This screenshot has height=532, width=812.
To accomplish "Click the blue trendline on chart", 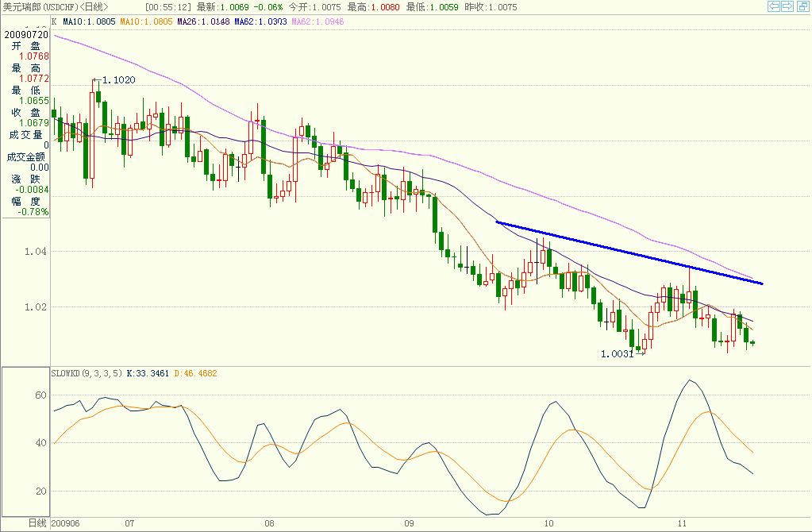I will click(629, 253).
